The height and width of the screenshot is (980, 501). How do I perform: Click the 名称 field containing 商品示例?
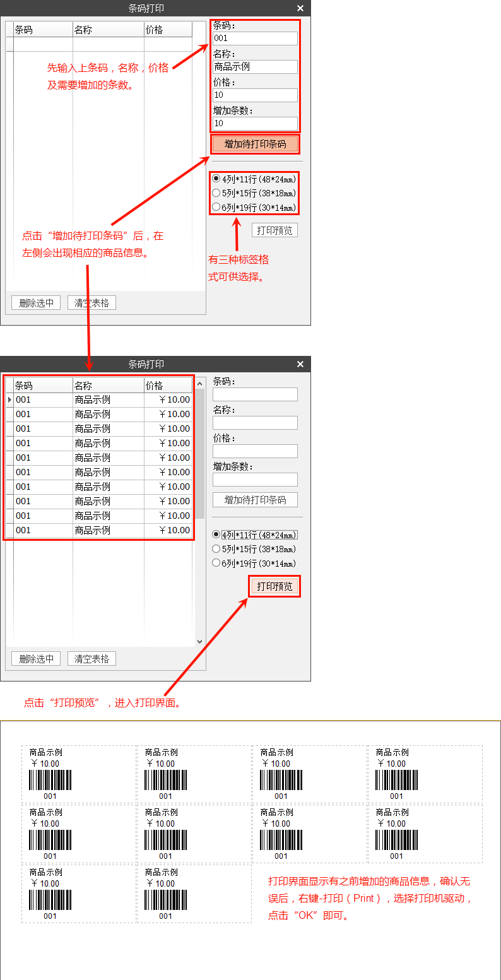[x=255, y=67]
